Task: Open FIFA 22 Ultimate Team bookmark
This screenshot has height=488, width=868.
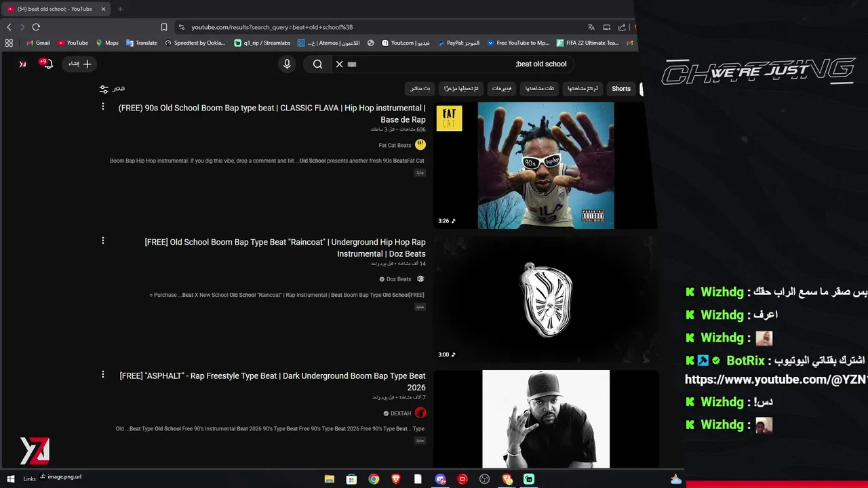Action: tap(588, 43)
